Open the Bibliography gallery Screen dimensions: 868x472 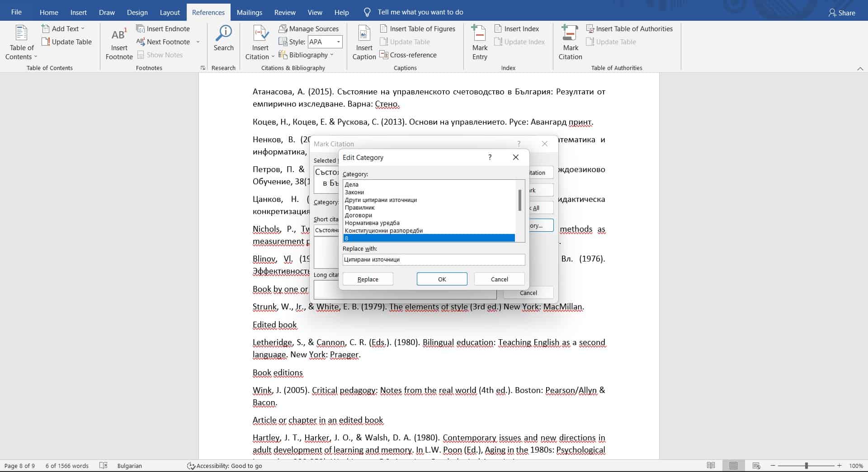(306, 55)
